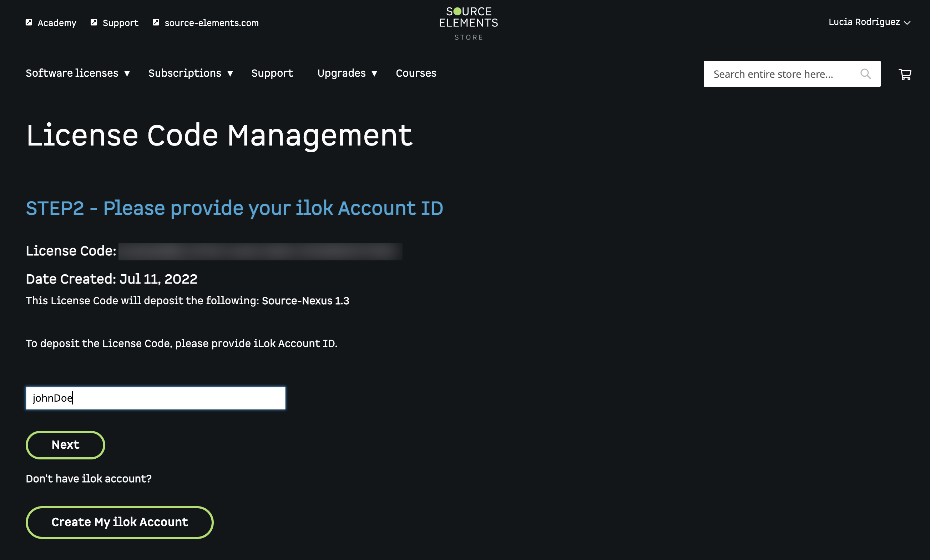
Task: Open the Support link in the top bar
Action: point(120,22)
